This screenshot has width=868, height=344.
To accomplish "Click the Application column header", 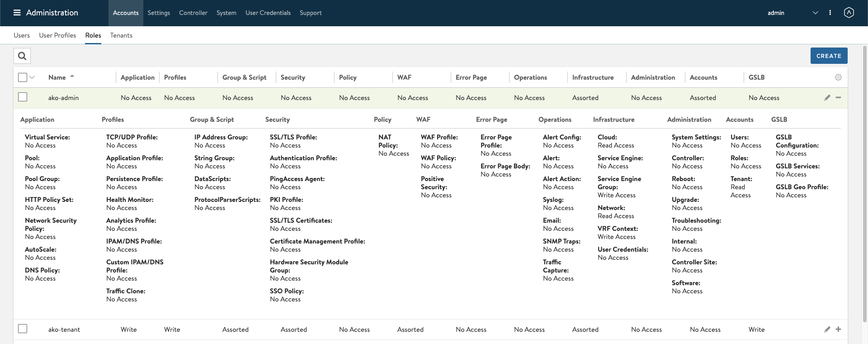I will (x=137, y=77).
